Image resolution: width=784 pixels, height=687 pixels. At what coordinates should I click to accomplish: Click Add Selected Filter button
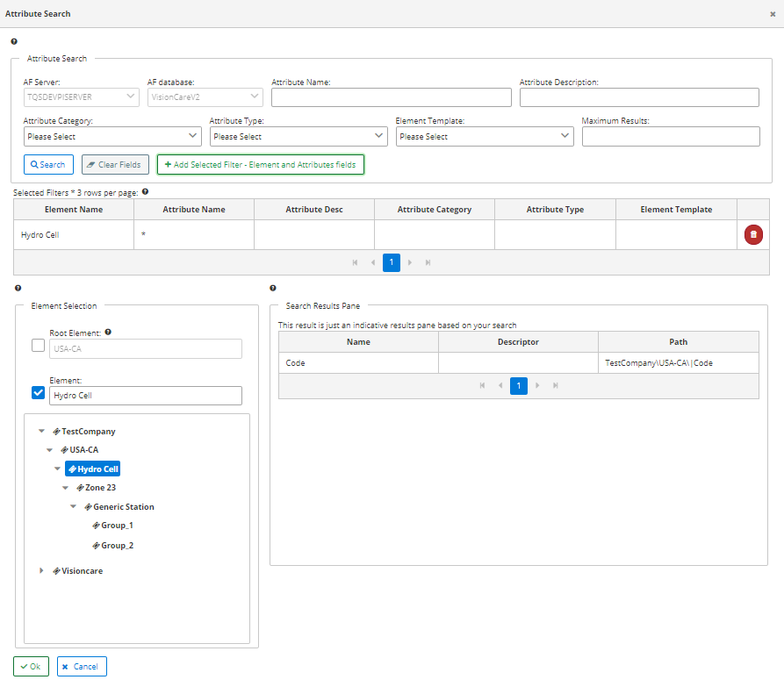pos(260,165)
